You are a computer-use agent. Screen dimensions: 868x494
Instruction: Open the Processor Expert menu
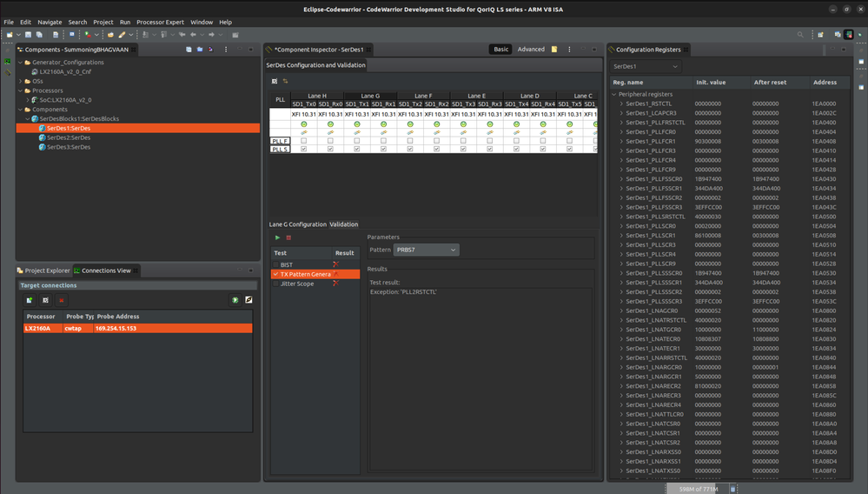coord(160,22)
